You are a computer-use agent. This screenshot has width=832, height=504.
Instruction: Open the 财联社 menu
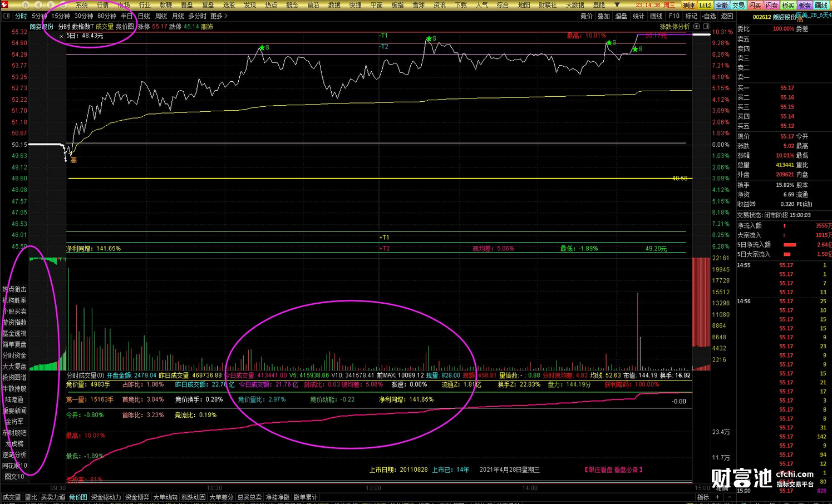548,5
